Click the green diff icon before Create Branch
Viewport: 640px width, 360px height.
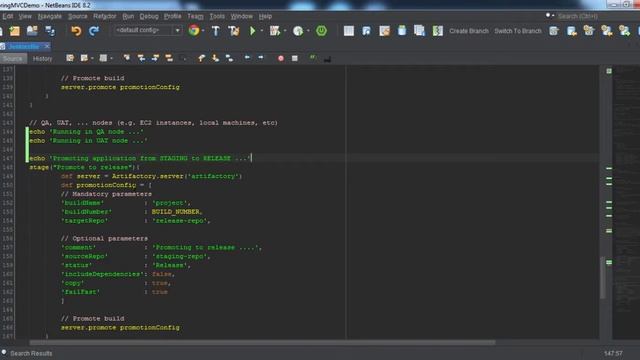click(438, 31)
